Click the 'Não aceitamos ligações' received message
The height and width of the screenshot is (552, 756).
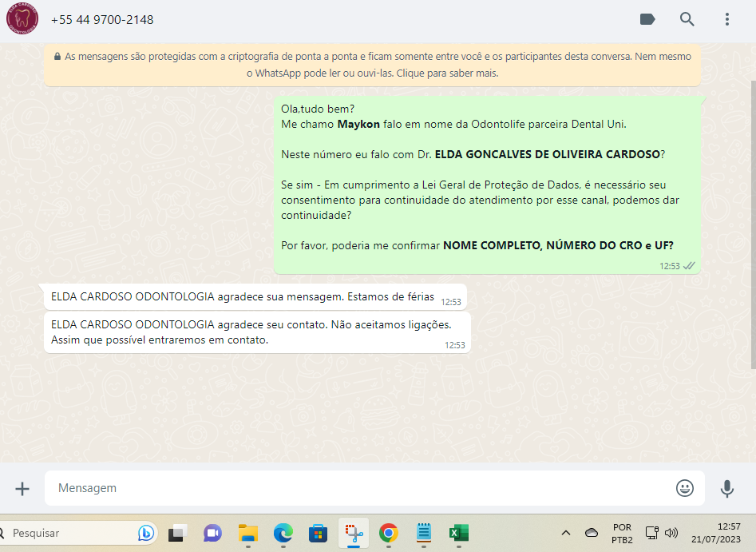pyautogui.click(x=257, y=332)
